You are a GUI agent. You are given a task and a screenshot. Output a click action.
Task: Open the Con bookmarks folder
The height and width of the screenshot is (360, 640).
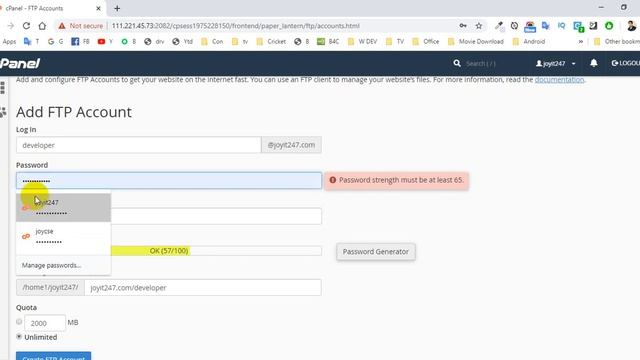tap(212, 41)
